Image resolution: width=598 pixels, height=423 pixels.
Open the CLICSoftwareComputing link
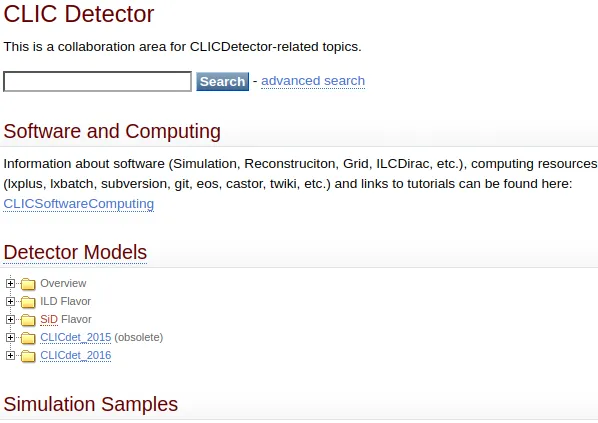tap(79, 204)
